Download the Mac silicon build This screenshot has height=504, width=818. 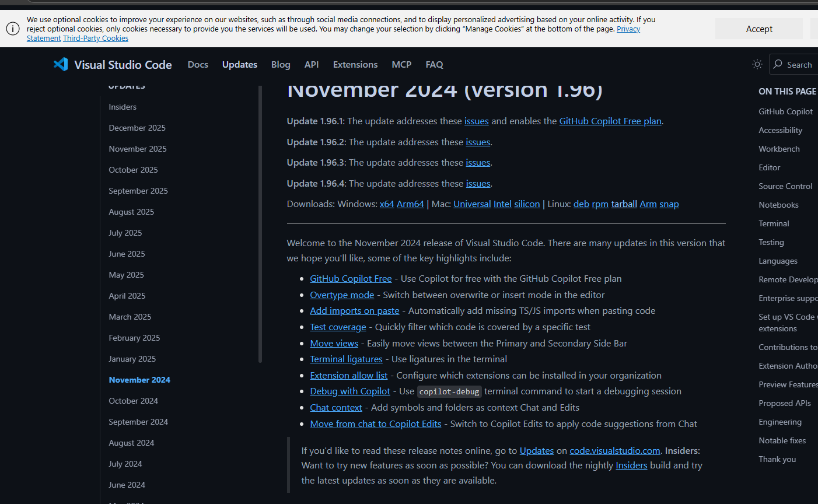point(527,204)
